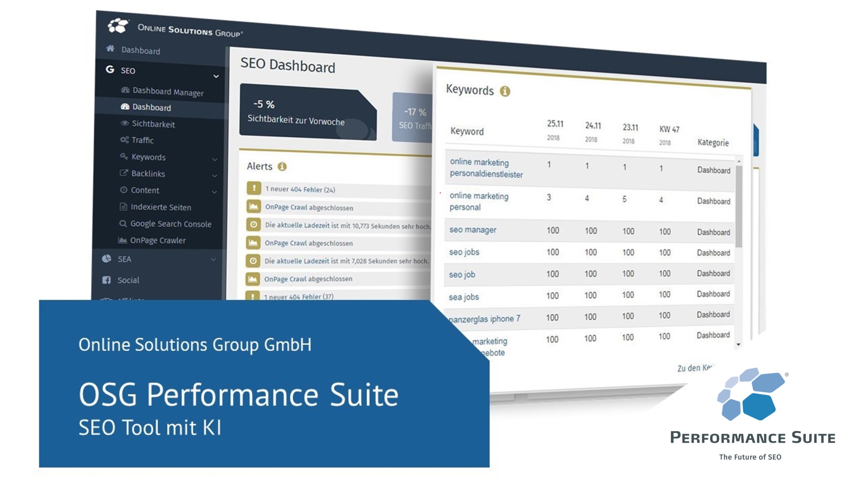The image size is (868, 487).
Task: Expand the Backlinks submenu chevron
Action: pyautogui.click(x=215, y=176)
